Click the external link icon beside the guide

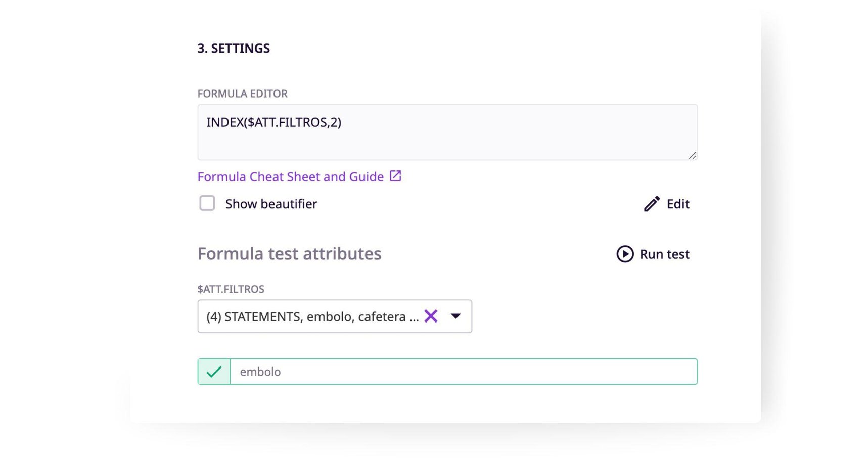(395, 176)
